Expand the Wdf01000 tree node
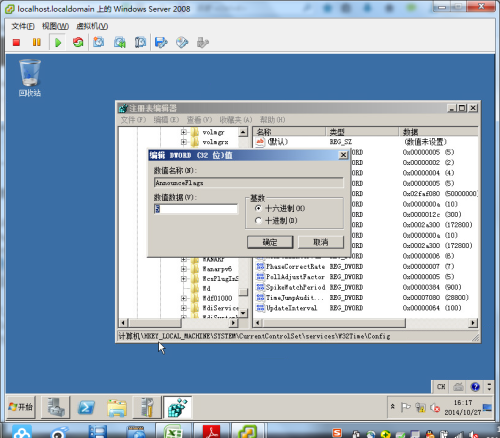The image size is (500, 438). (x=184, y=298)
